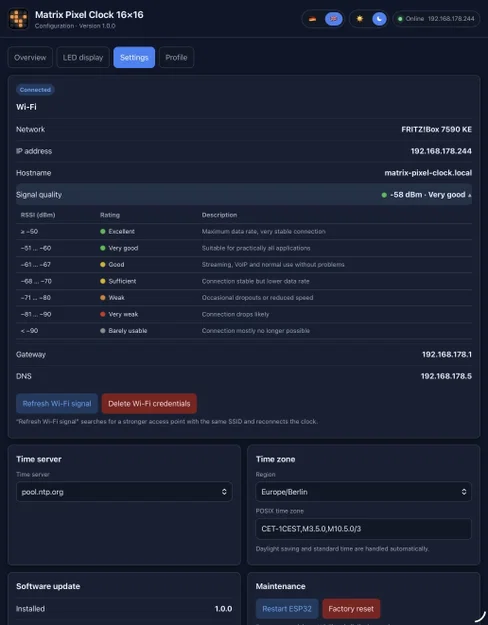The image size is (488, 625).
Task: Click the Weak rating row
Action: pos(244,298)
